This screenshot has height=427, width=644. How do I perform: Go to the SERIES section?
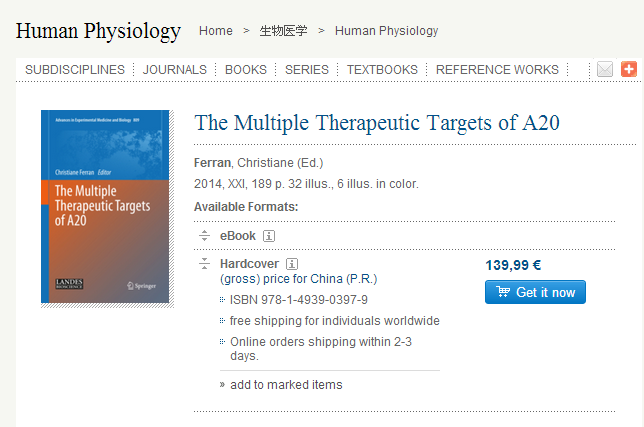(x=307, y=70)
